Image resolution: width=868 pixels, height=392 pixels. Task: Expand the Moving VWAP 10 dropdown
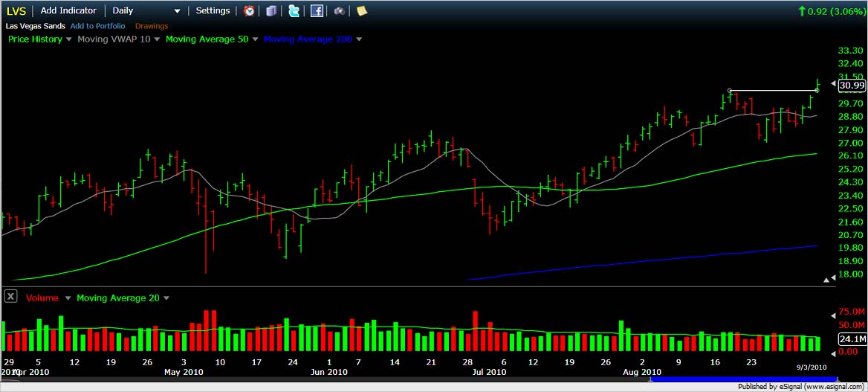point(157,39)
